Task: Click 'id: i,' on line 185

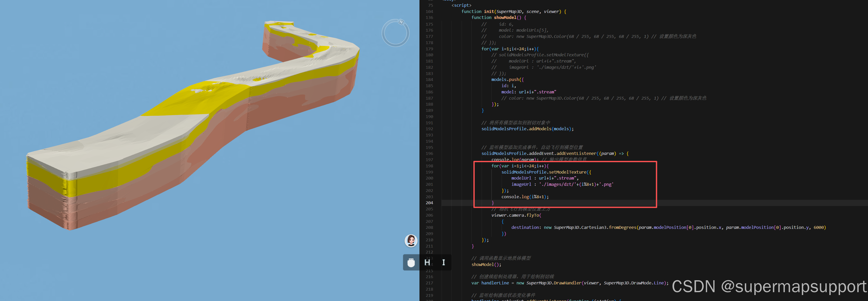Action: tap(508, 86)
